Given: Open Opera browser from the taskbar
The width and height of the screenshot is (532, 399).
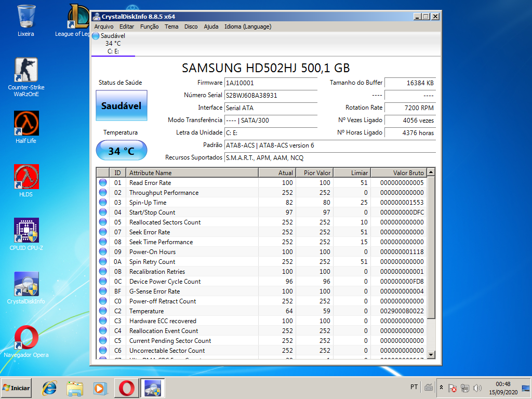Looking at the screenshot, I should [127, 388].
